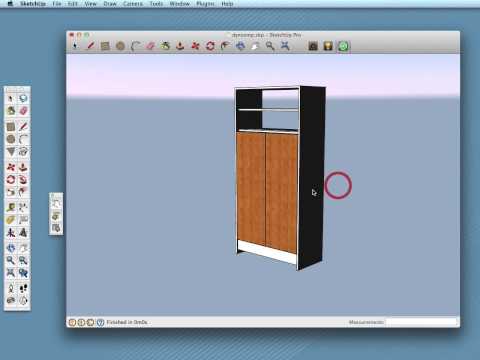Screen dimensions: 480x360
Task: Select the arrow tool in left palette
Action: tap(11, 98)
